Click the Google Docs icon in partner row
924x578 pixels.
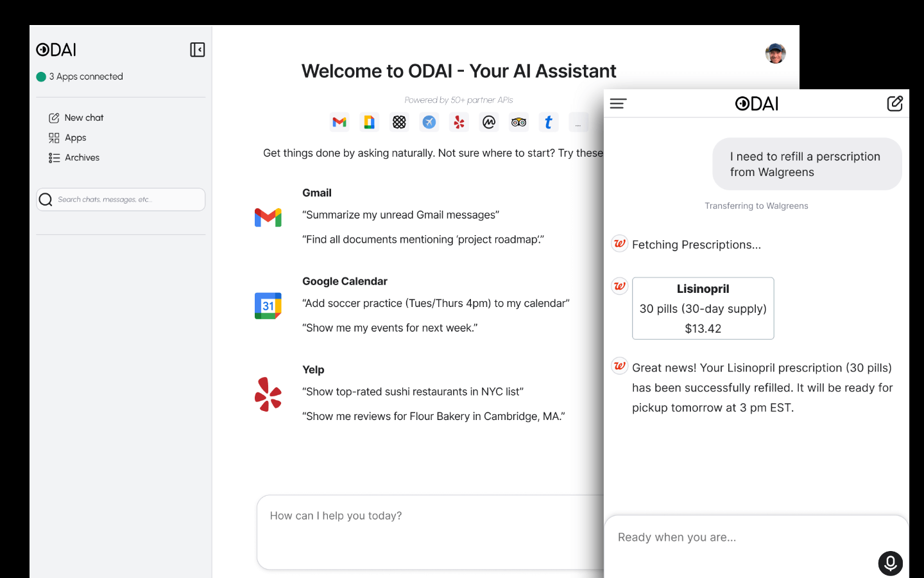tap(369, 122)
